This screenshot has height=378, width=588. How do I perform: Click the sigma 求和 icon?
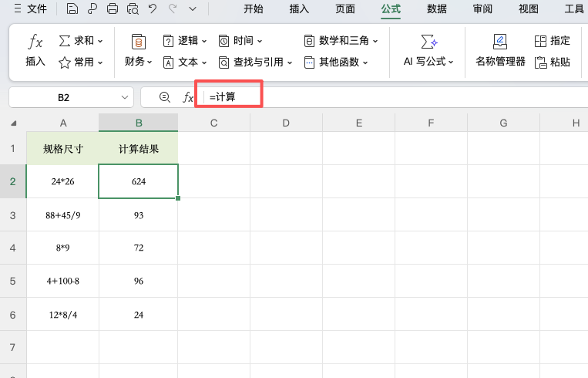(65, 41)
